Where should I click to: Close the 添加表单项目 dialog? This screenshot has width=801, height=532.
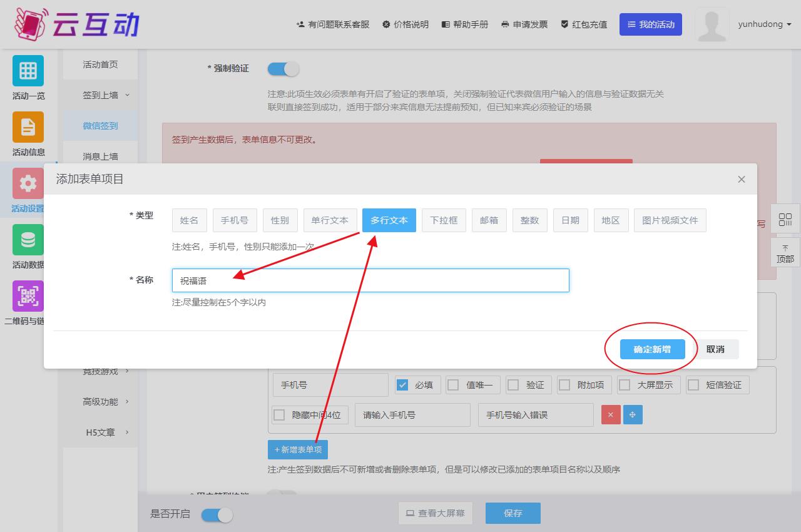742,180
